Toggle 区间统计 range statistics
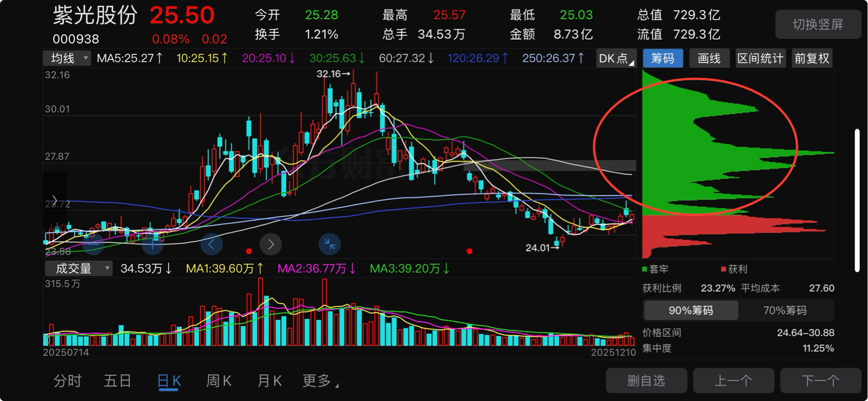Image resolution: width=868 pixels, height=401 pixels. click(x=760, y=58)
